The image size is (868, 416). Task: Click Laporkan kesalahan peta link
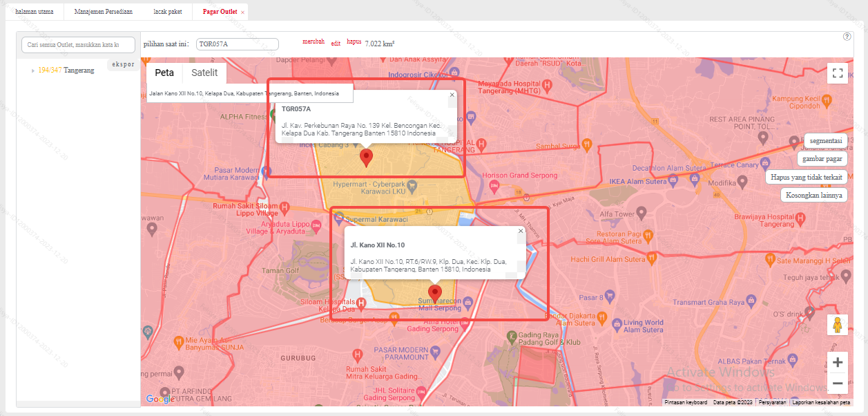821,402
